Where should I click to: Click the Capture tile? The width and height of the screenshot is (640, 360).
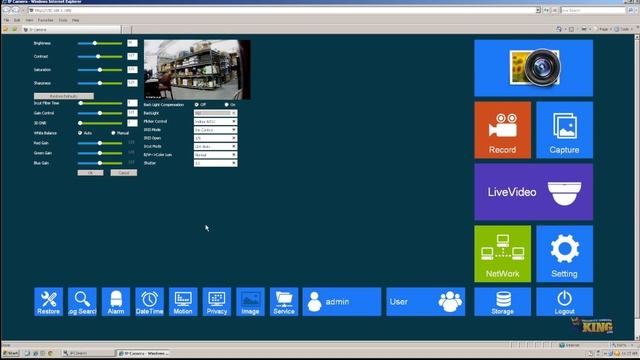click(564, 130)
